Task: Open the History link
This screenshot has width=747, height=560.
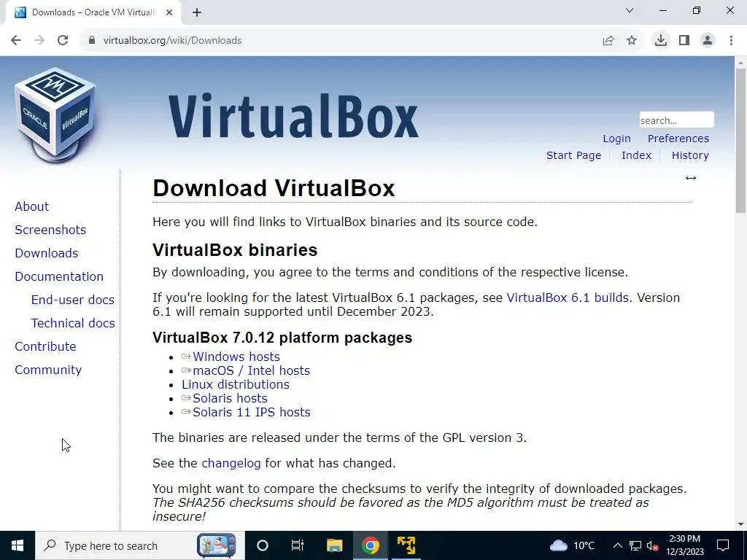Action: [x=690, y=155]
